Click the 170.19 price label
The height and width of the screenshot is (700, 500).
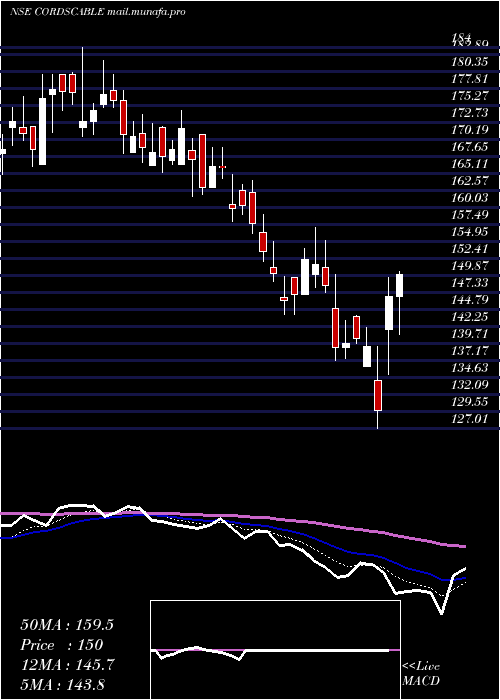[470, 130]
